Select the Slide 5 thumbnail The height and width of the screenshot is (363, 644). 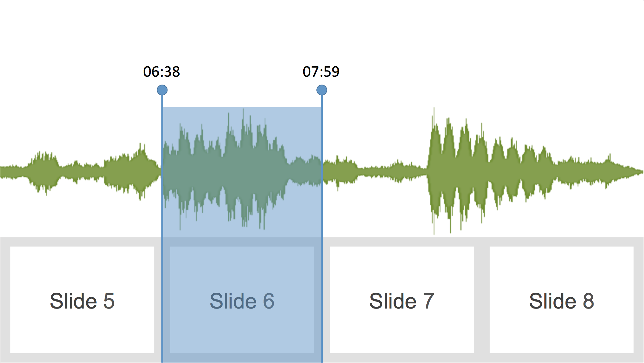click(82, 300)
